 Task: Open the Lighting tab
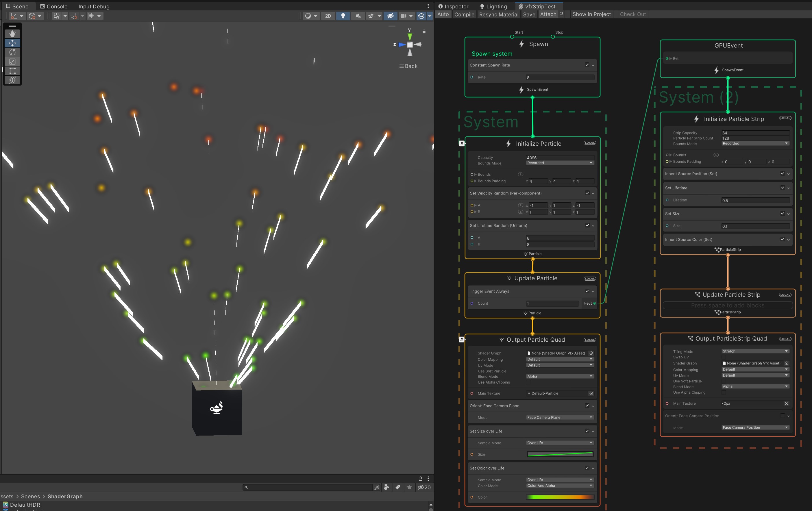(493, 6)
